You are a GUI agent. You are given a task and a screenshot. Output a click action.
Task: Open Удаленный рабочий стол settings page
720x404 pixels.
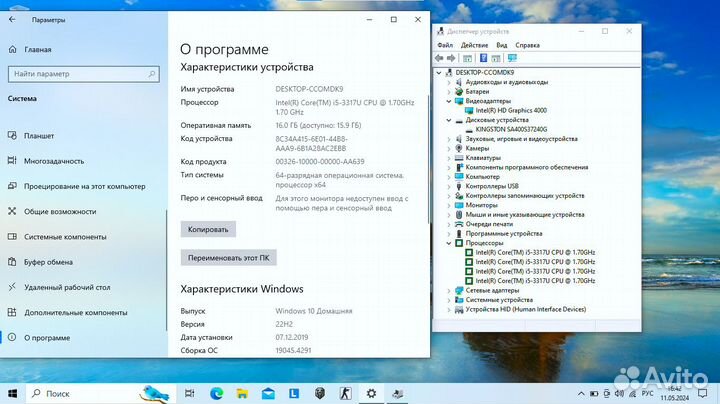pyautogui.click(x=67, y=287)
